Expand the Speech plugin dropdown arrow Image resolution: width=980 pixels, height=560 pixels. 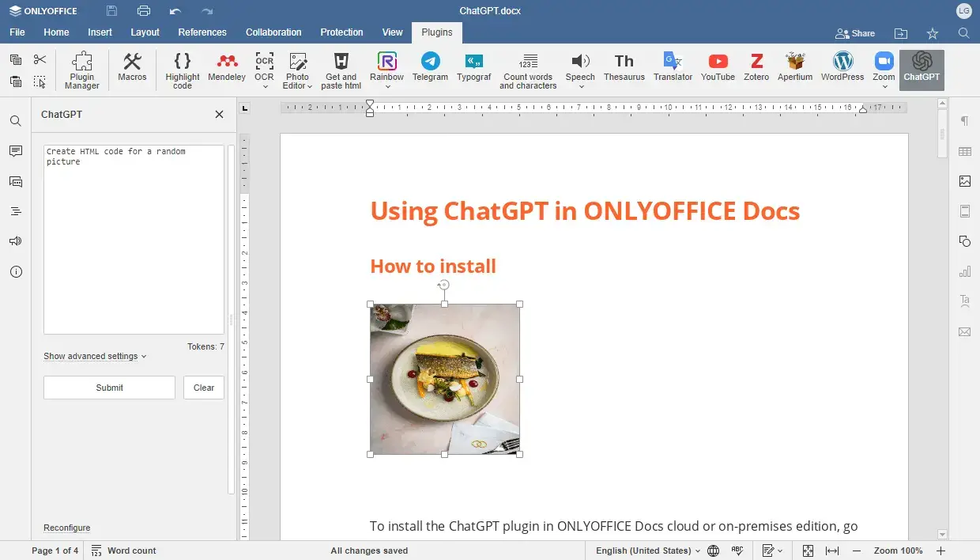click(x=580, y=87)
